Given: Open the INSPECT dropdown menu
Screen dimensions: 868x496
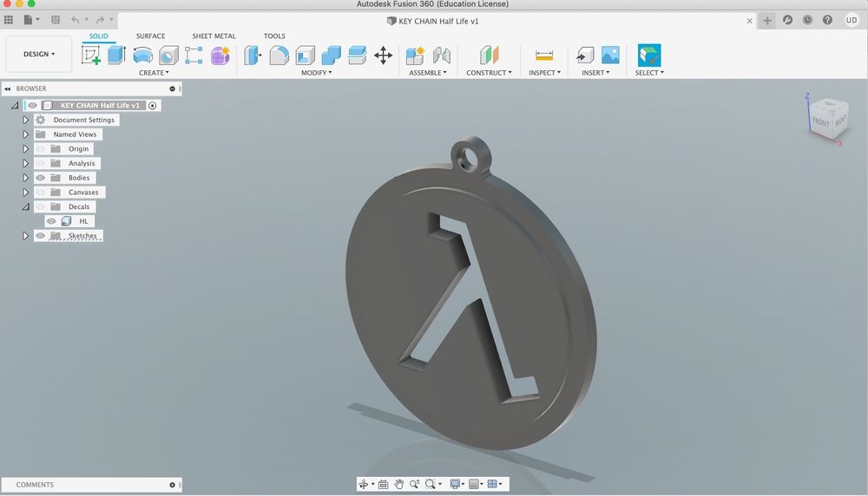Looking at the screenshot, I should (x=545, y=73).
